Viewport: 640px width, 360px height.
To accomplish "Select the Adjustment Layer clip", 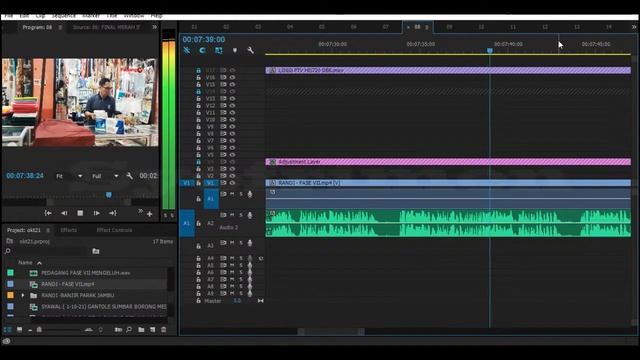I will [x=448, y=162].
